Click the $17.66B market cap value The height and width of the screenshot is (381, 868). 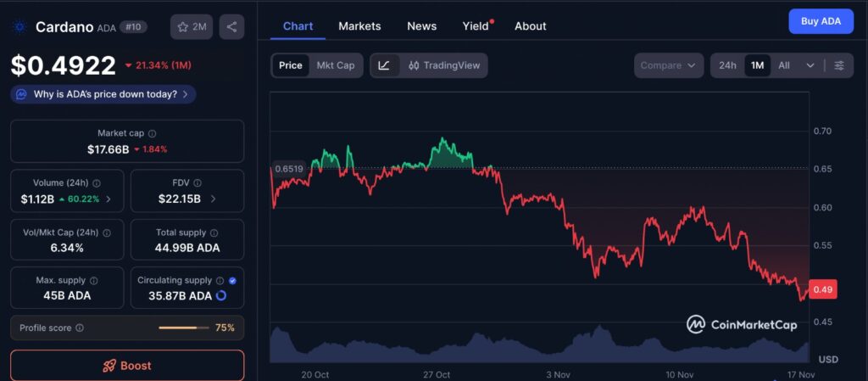click(x=108, y=149)
